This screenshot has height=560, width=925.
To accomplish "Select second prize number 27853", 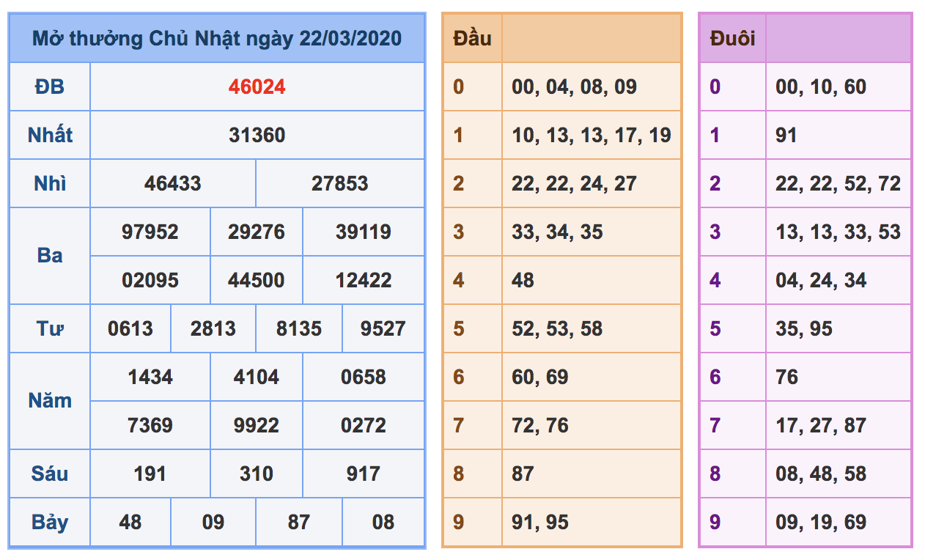I will point(339,183).
